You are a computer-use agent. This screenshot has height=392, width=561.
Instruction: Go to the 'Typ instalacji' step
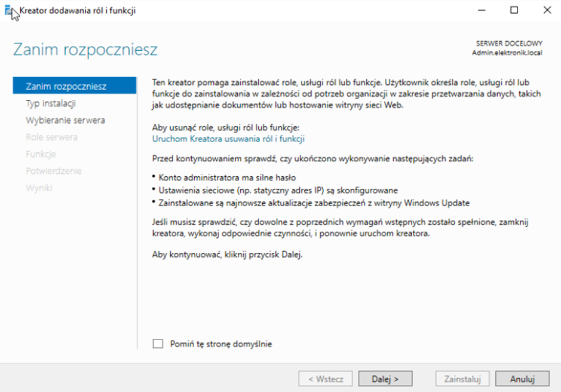(51, 103)
